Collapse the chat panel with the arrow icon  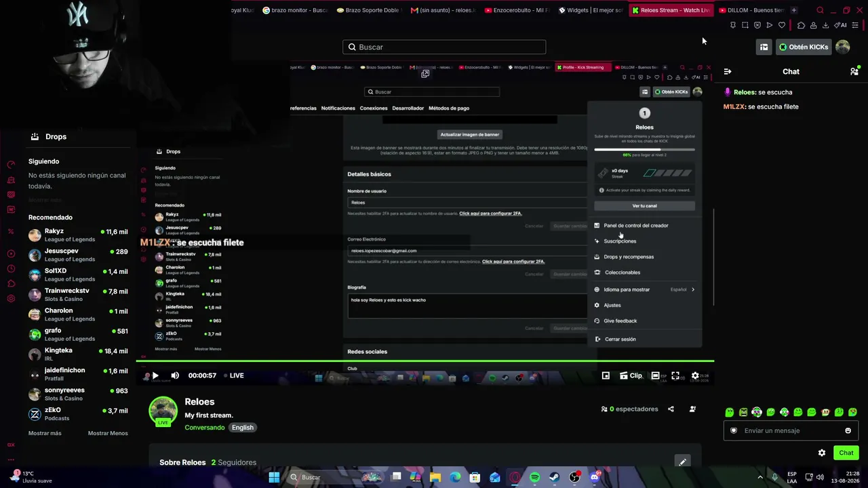728,71
